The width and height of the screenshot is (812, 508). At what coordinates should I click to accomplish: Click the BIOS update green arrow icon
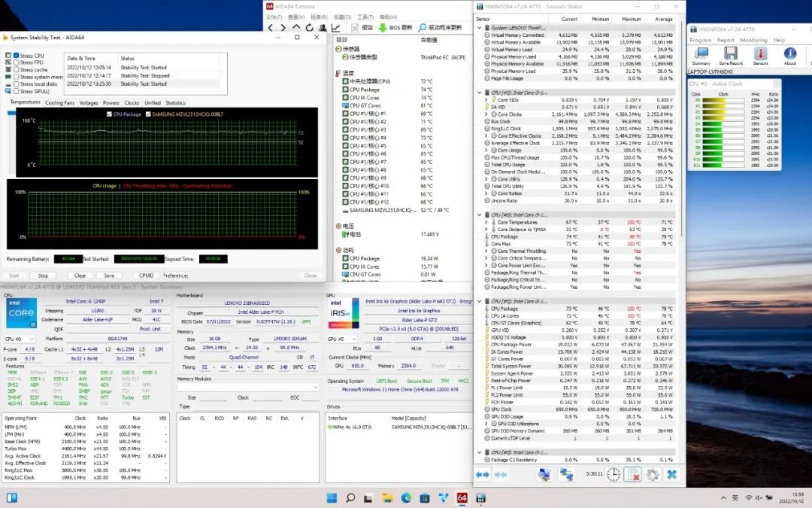point(381,27)
